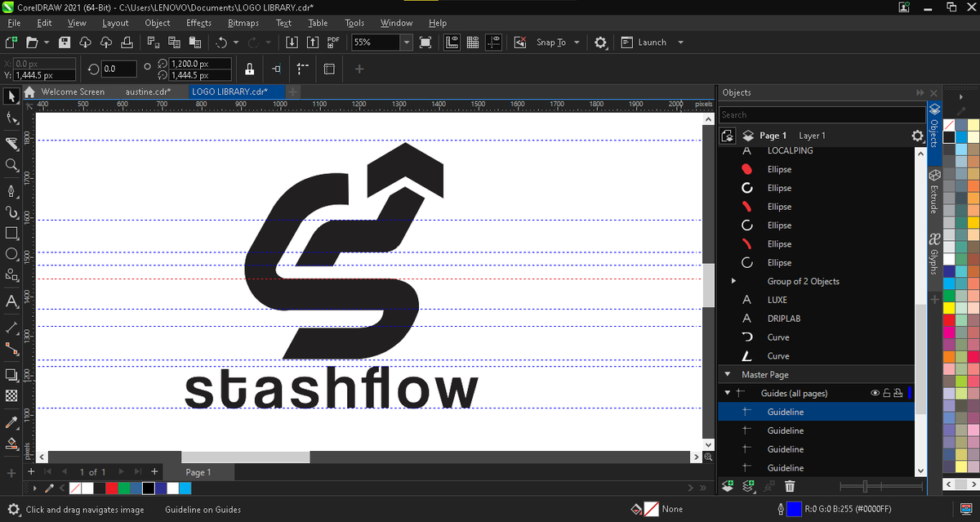The width and height of the screenshot is (980, 522).
Task: Select the Zoom tool in the toolbox
Action: point(11,165)
